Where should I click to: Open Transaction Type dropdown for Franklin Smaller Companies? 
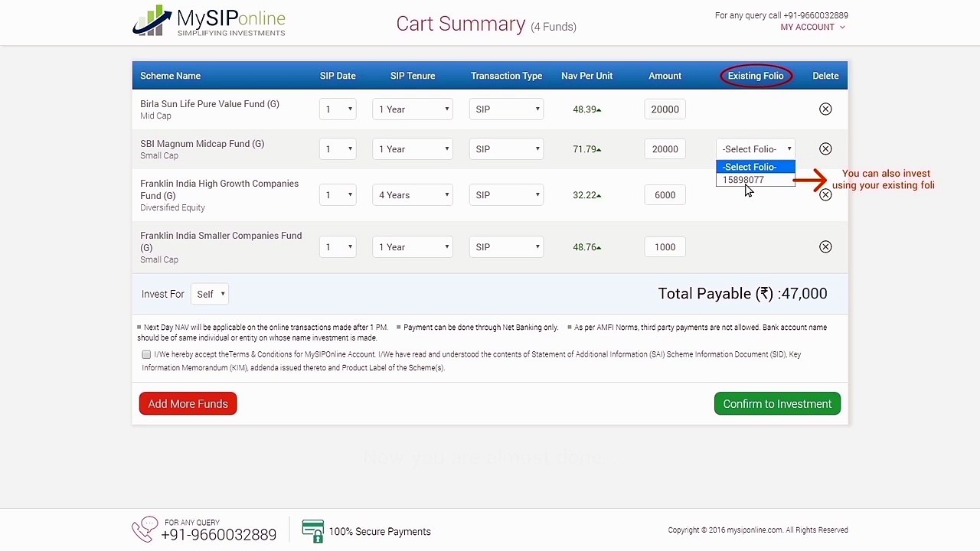(506, 247)
